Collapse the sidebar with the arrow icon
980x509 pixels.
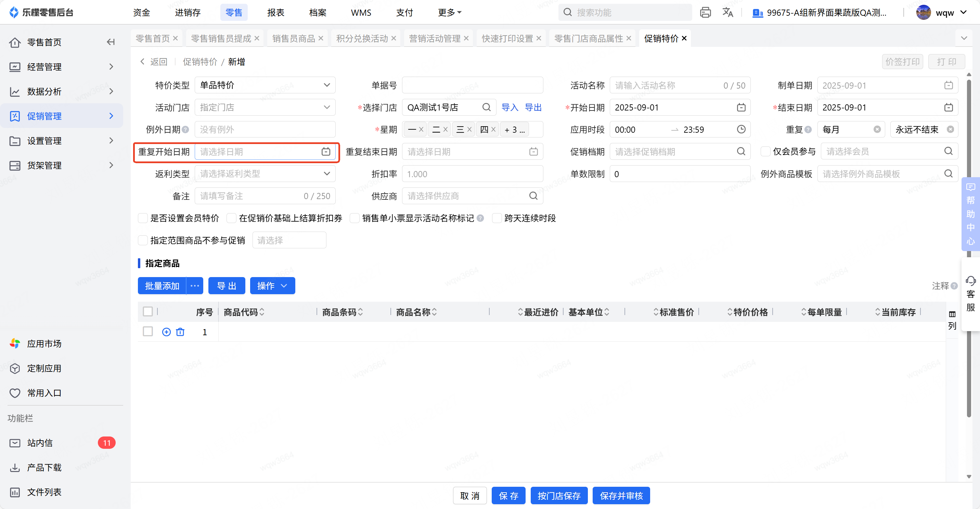click(111, 42)
